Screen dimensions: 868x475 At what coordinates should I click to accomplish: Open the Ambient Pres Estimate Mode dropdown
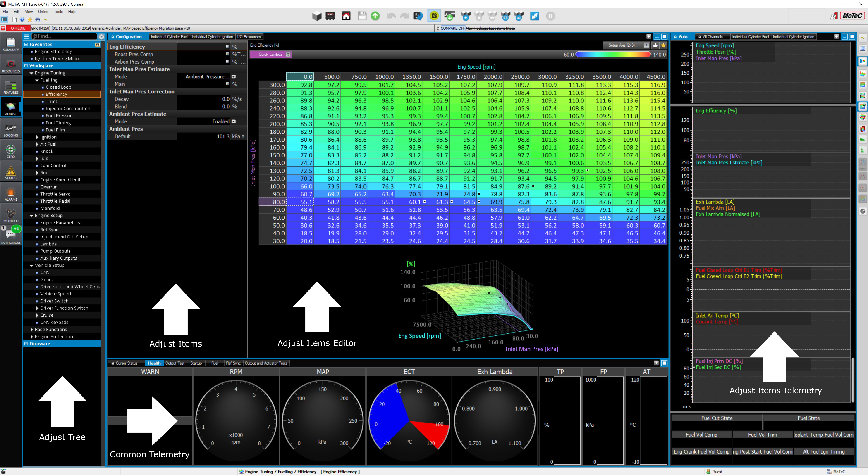pyautogui.click(x=234, y=121)
